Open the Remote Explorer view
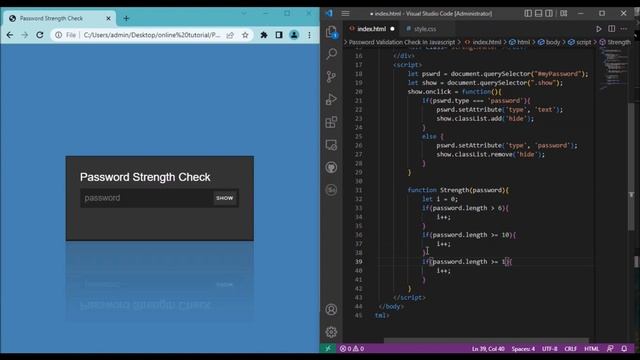The width and height of the screenshot is (640, 360). [331, 144]
